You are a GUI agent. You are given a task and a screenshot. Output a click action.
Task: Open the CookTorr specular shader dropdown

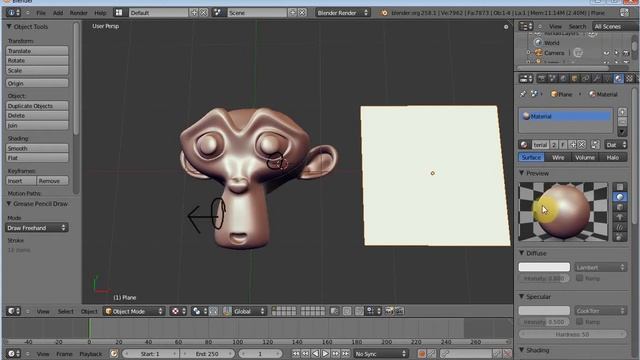[x=600, y=311]
